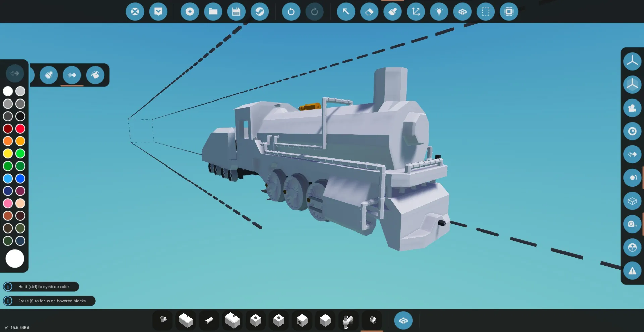Click the undo arrow button
Viewport: 644px width, 332px height.
click(x=291, y=12)
